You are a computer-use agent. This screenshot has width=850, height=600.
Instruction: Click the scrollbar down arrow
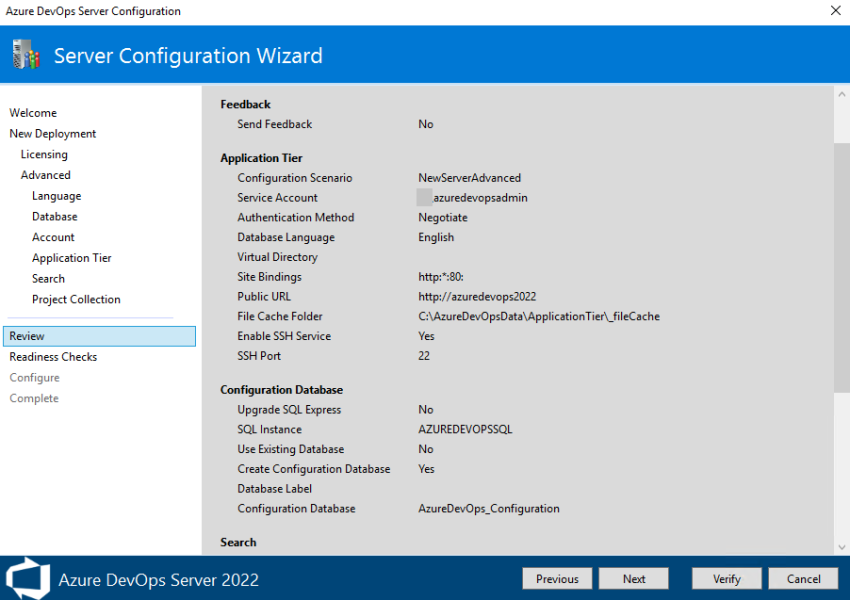click(841, 547)
